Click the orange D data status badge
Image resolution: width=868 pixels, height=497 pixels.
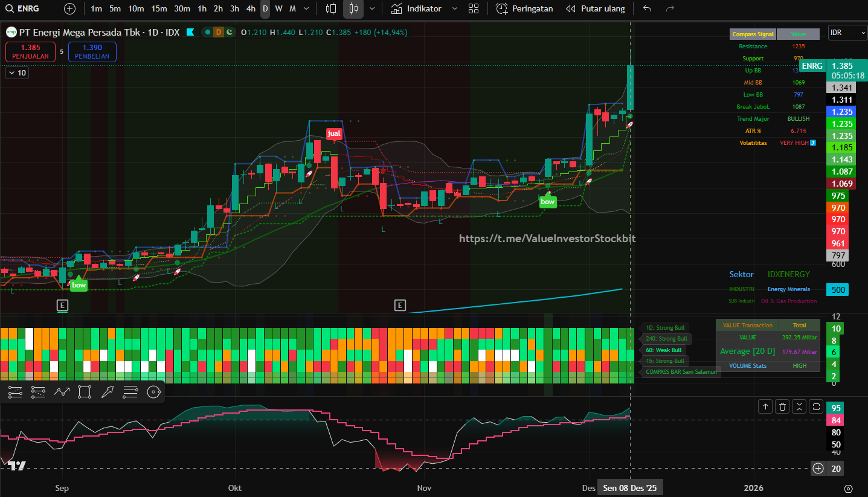pos(218,32)
